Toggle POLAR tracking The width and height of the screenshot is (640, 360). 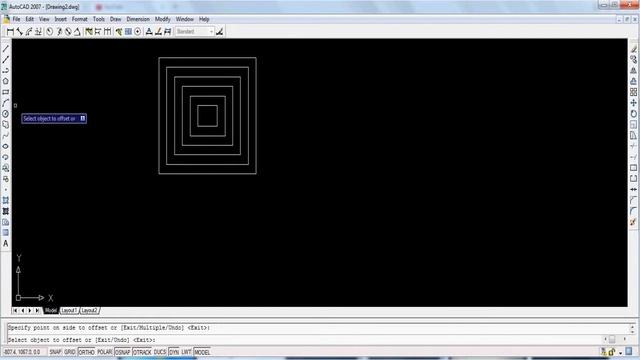pos(104,352)
